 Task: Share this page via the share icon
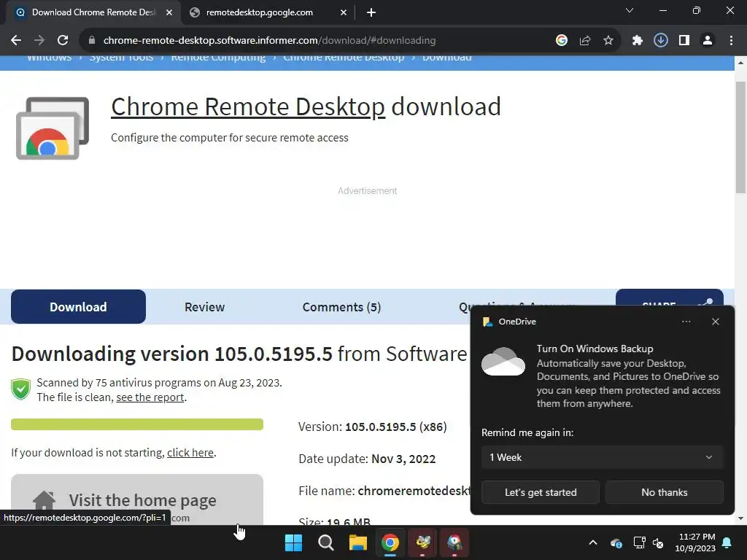pyautogui.click(x=585, y=41)
